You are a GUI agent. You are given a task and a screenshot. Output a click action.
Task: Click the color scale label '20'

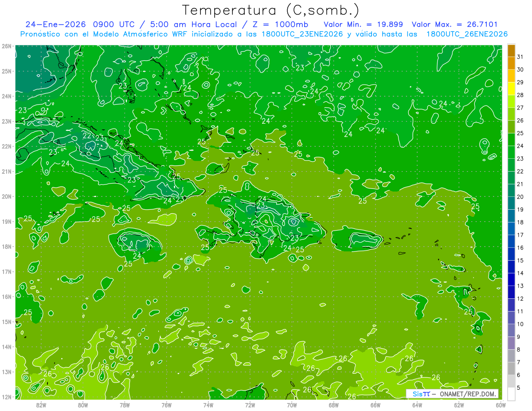(520, 197)
